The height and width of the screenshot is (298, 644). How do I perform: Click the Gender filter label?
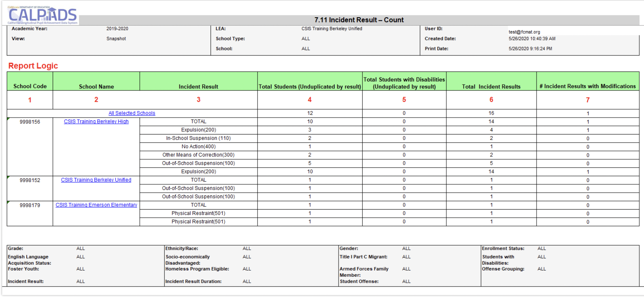tap(349, 248)
